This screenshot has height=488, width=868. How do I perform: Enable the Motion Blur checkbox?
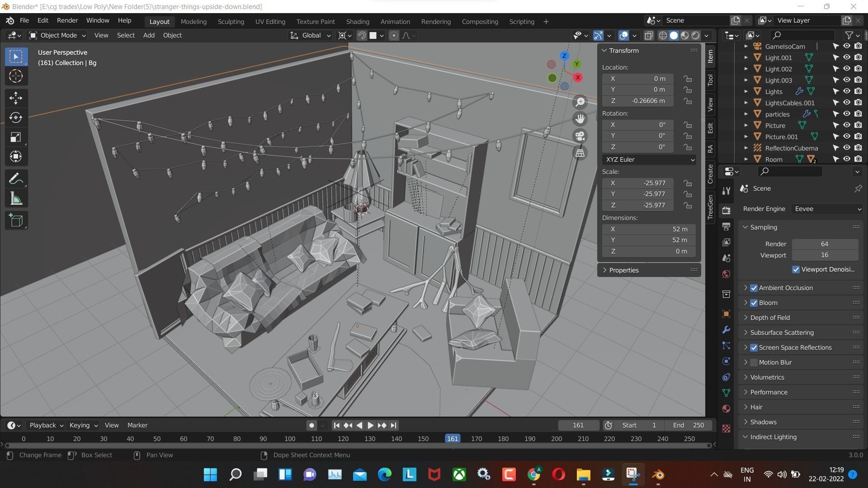pyautogui.click(x=754, y=362)
